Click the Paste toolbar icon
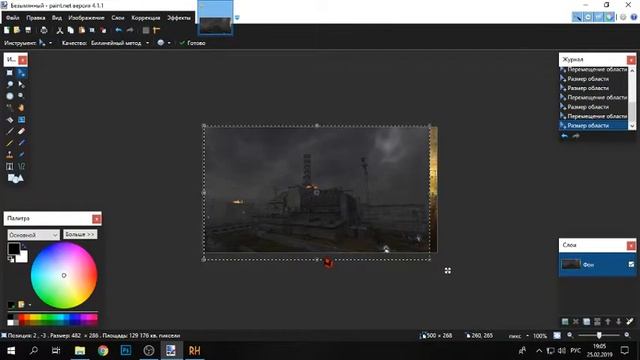 coord(82,30)
